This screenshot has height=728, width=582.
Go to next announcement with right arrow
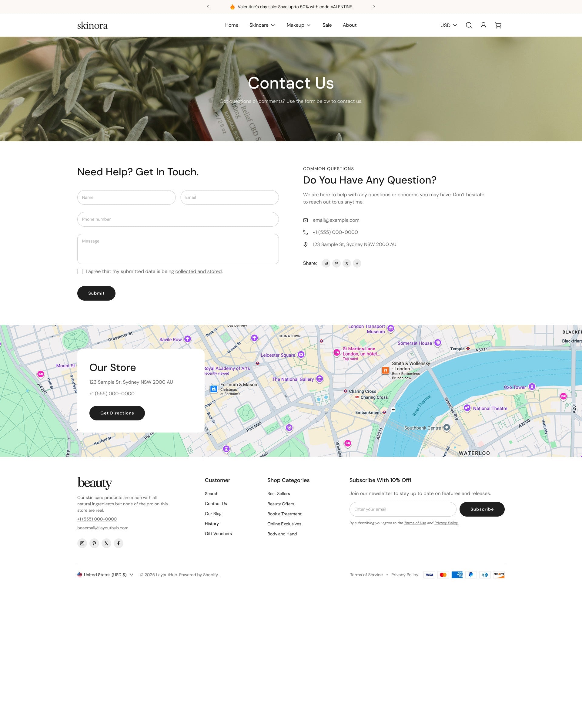374,7
